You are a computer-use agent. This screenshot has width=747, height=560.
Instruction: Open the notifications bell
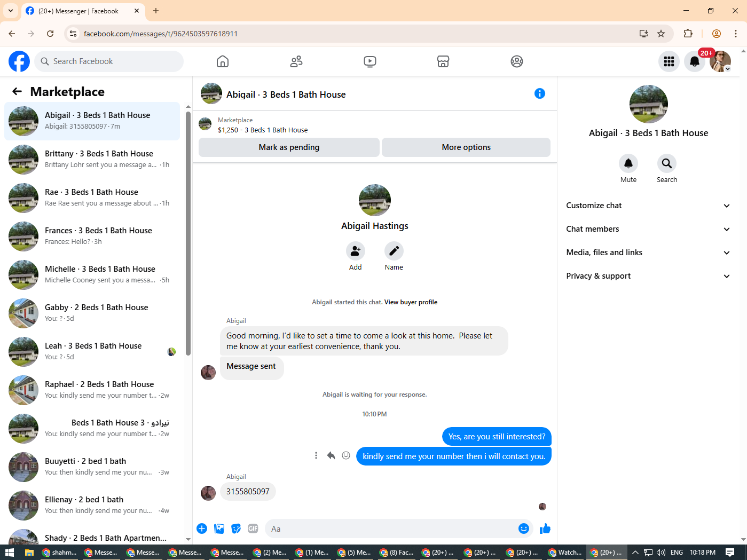click(x=695, y=61)
